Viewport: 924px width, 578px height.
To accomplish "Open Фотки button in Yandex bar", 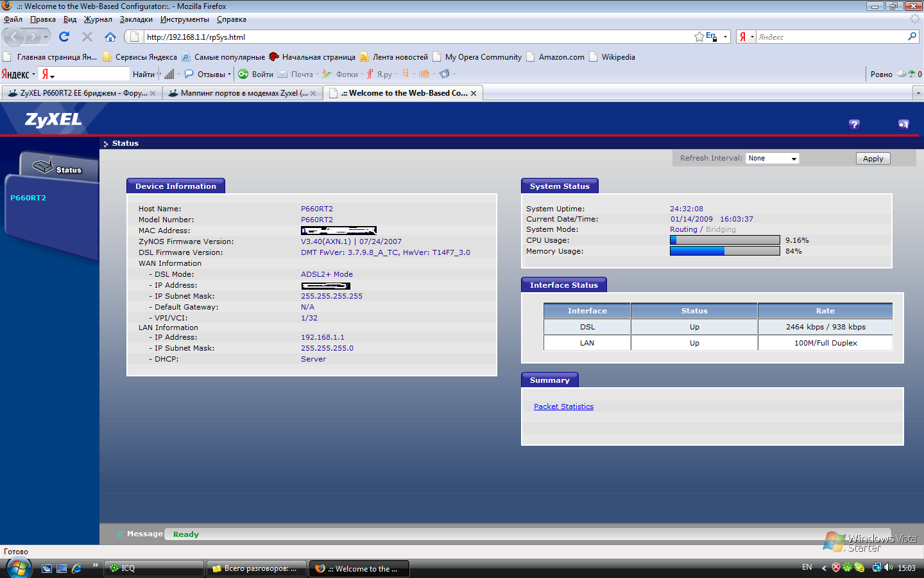I will [343, 74].
